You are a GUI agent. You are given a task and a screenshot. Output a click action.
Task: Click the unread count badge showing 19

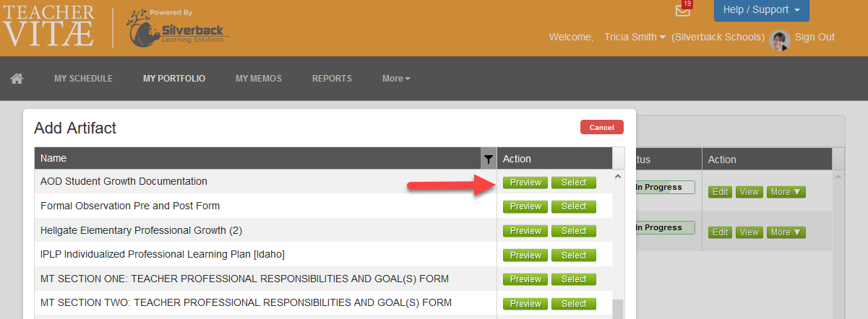[687, 4]
